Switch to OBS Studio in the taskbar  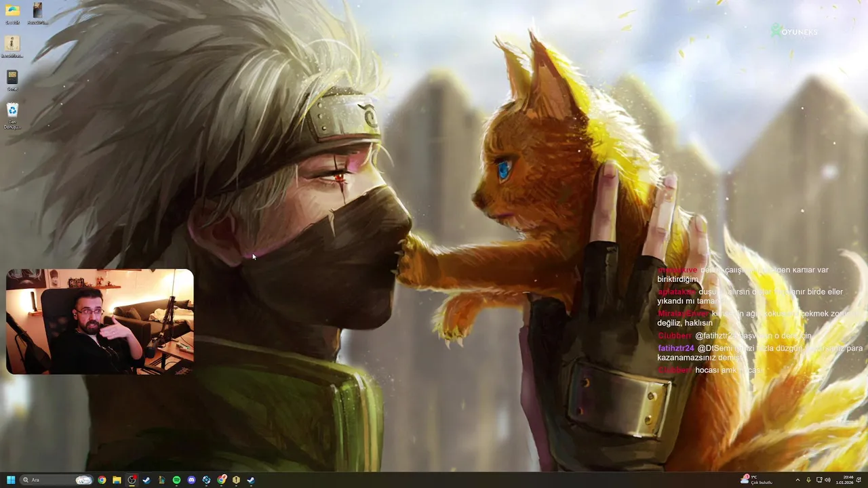[x=132, y=480]
